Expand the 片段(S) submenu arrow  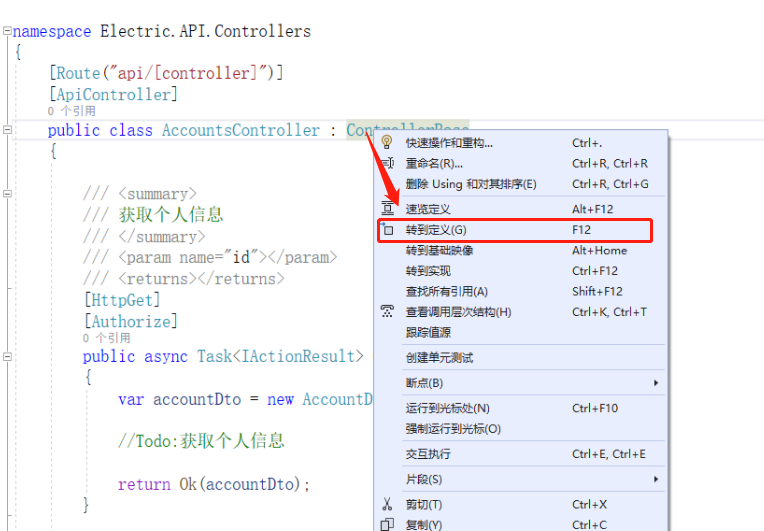pos(656,479)
